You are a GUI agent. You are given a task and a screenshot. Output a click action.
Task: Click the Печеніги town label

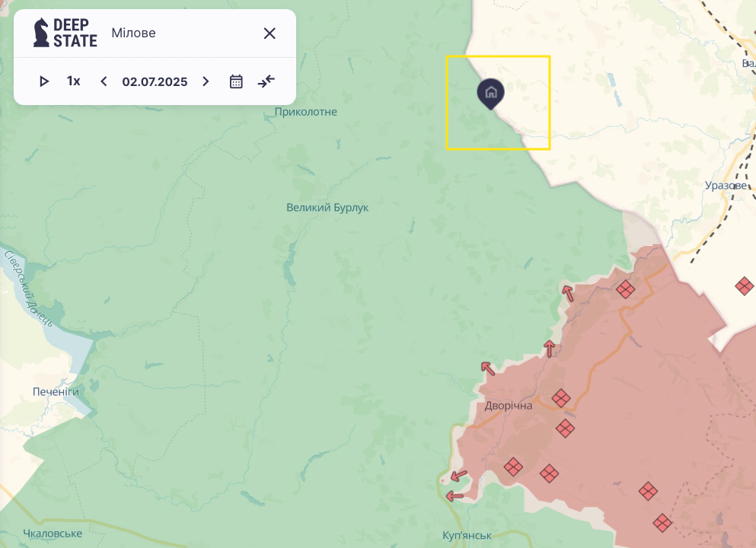pos(56,392)
